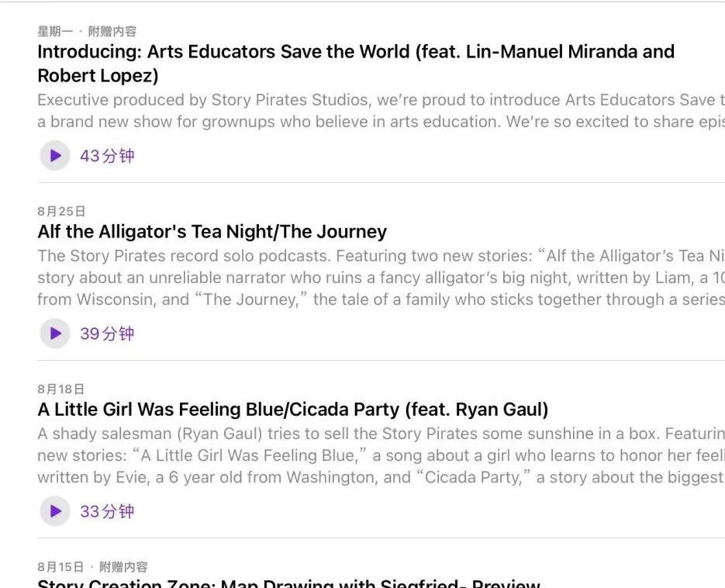
Task: Click the description starting 'The Story Pirates record solo'
Action: coord(380,278)
